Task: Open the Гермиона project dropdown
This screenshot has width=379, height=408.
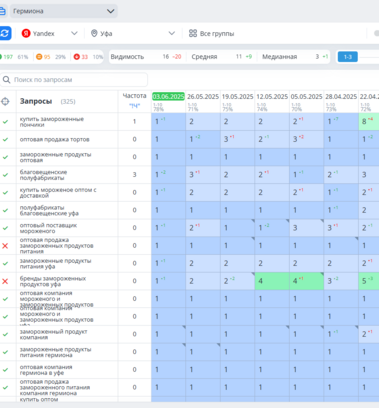Action: coord(64,11)
